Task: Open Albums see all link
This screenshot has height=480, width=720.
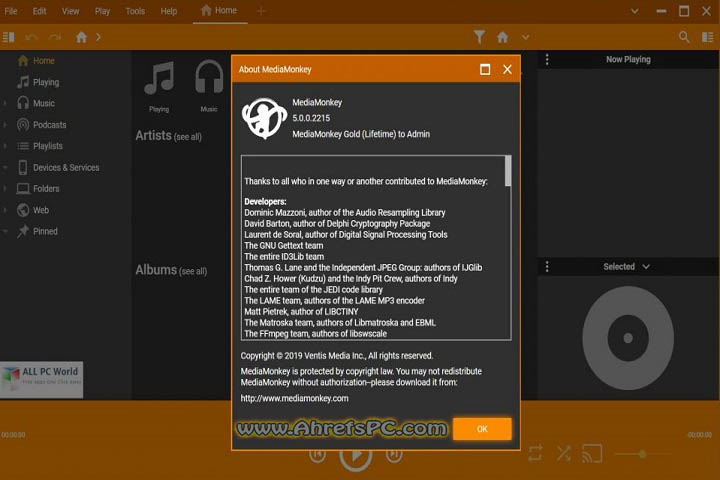Action: (x=193, y=271)
